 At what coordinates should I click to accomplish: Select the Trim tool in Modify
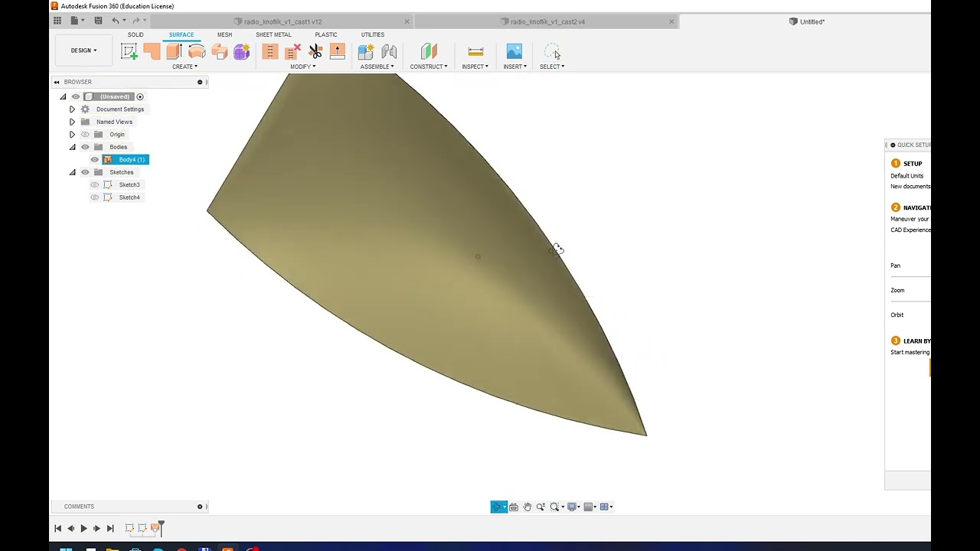click(x=269, y=51)
